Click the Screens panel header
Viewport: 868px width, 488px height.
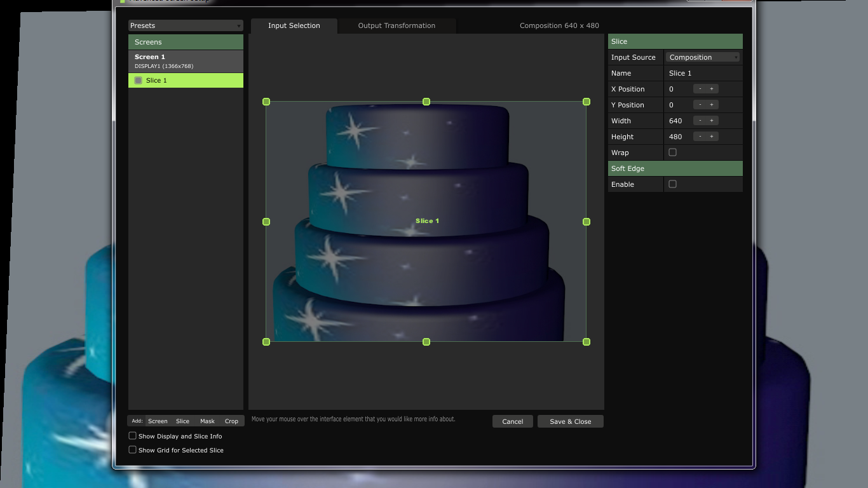pyautogui.click(x=186, y=42)
